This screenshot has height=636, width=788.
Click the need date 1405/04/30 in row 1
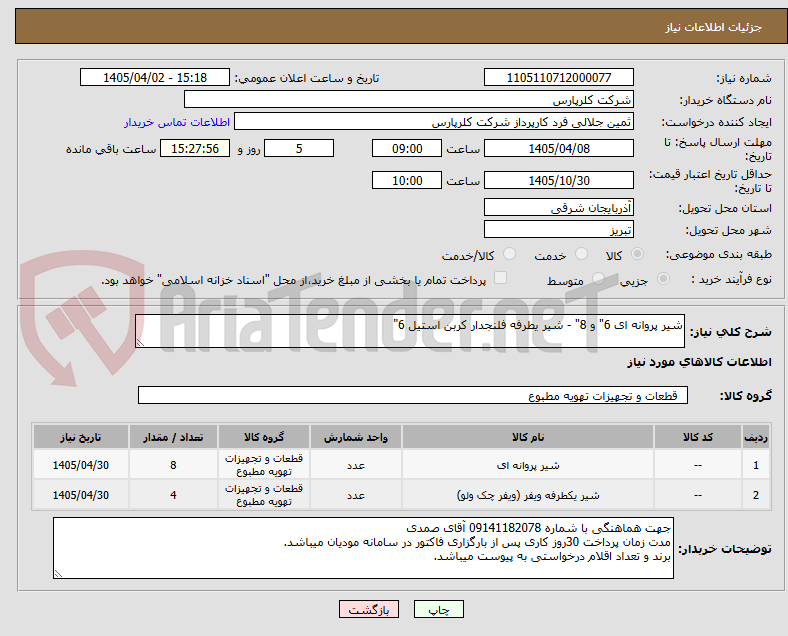click(x=81, y=465)
